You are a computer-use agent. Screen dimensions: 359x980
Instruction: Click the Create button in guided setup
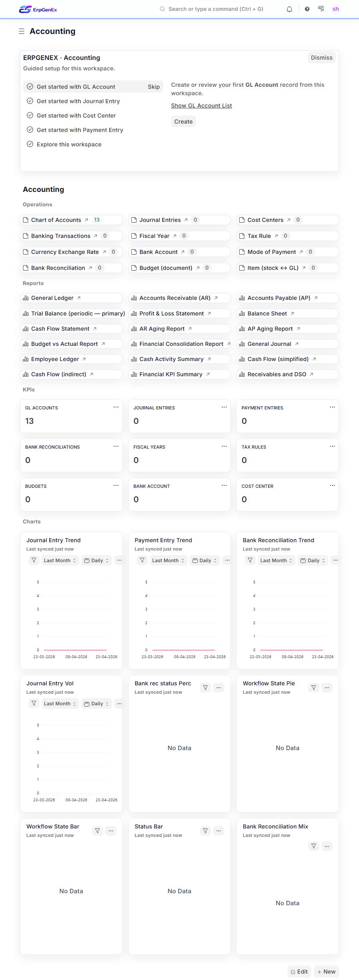click(183, 121)
